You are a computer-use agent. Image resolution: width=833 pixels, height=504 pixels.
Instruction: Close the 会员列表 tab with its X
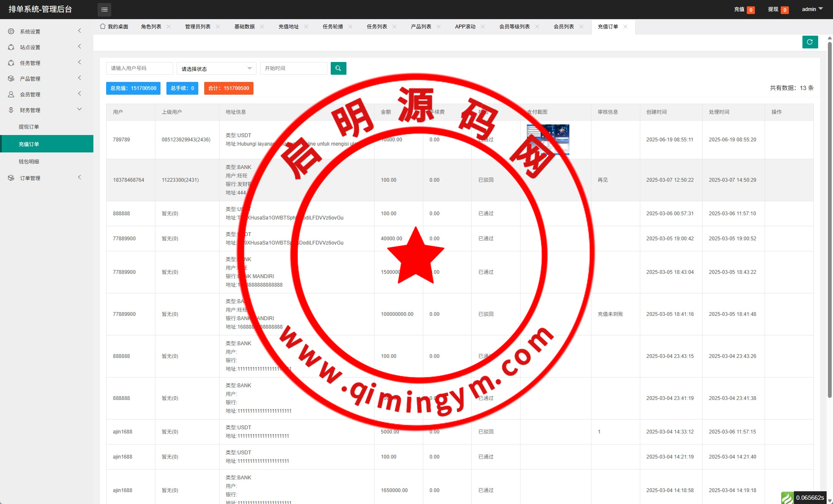coord(581,27)
